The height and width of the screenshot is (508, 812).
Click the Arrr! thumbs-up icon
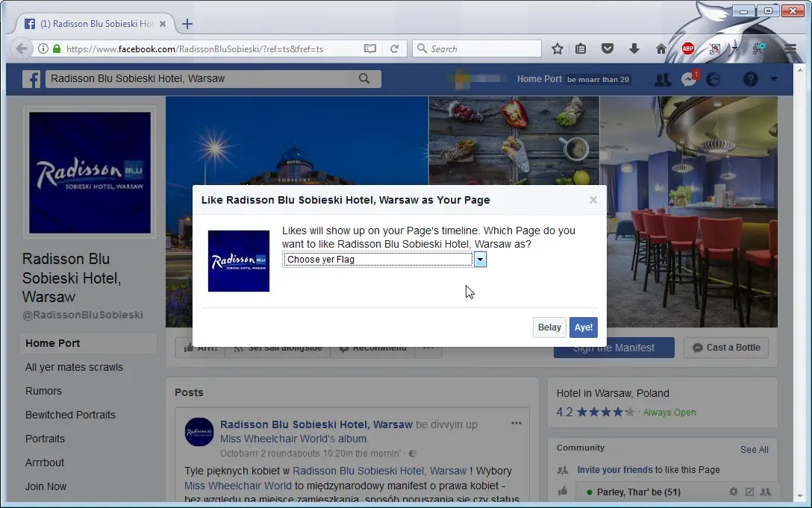[x=190, y=347]
